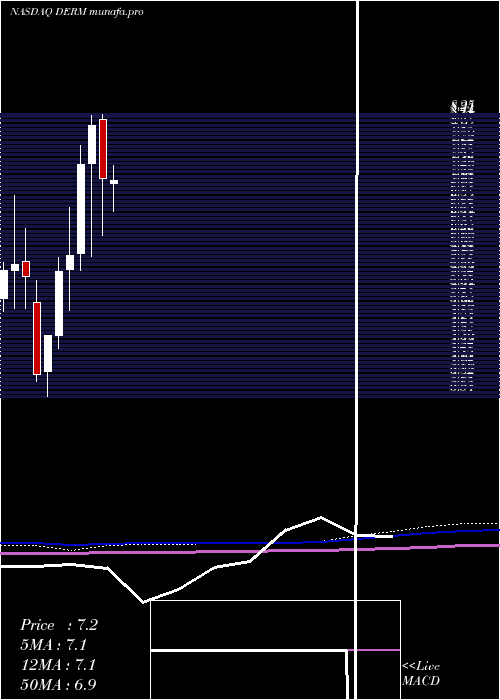Click the <<Live MACD label
The height and width of the screenshot is (700, 500).
pyautogui.click(x=421, y=673)
